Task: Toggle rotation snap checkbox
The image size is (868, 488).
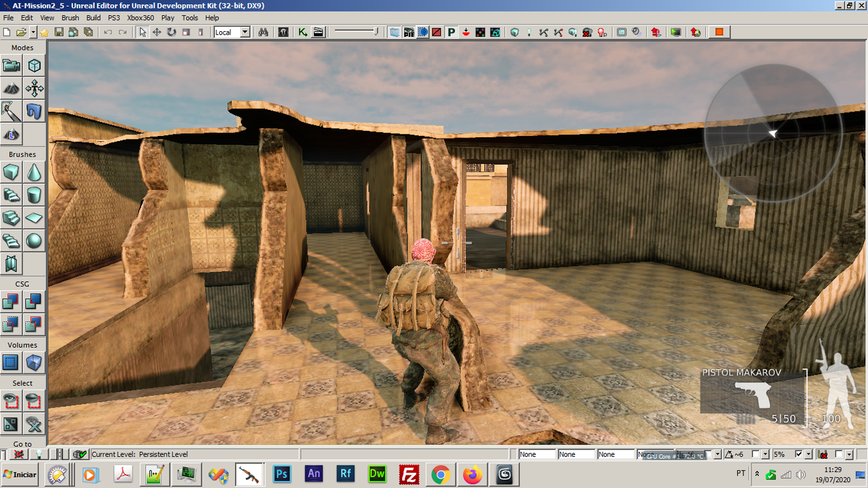Action: (x=756, y=454)
